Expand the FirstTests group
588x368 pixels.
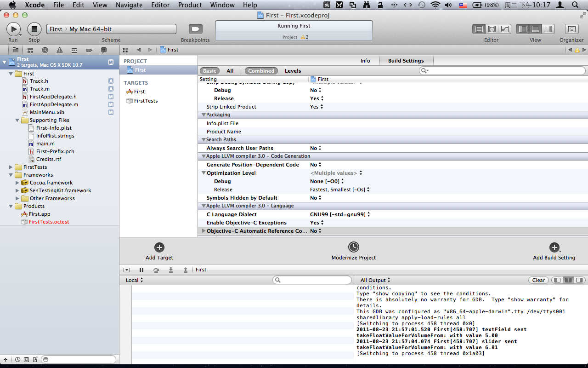[11, 167]
